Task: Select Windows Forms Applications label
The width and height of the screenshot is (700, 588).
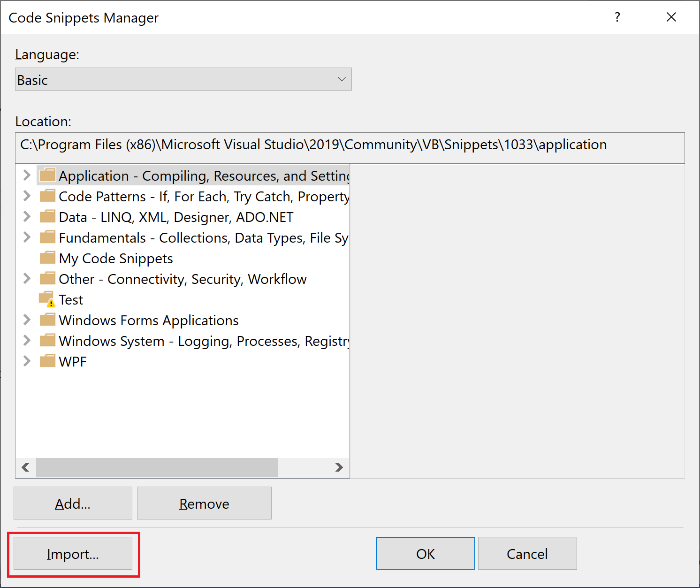Action: click(x=149, y=320)
